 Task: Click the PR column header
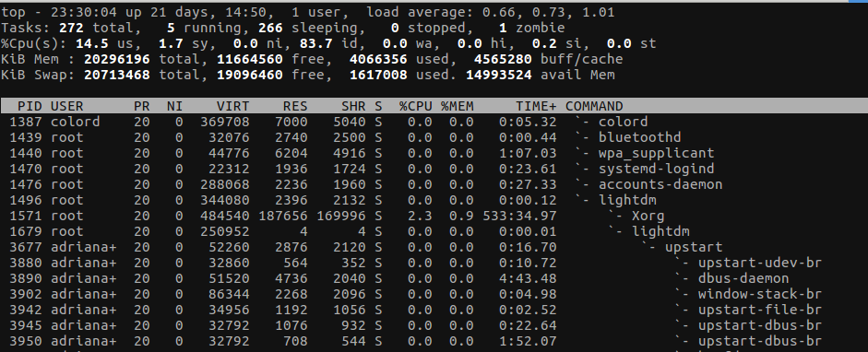tap(142, 106)
